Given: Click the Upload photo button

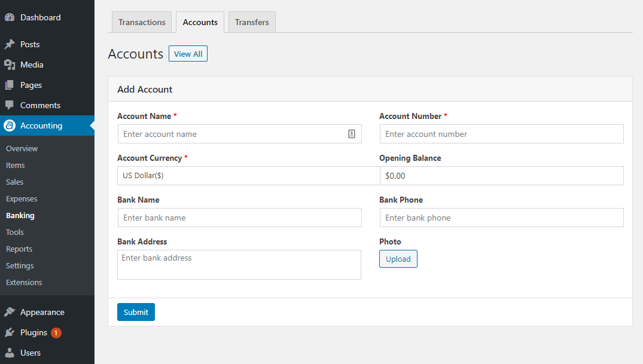Looking at the screenshot, I should (x=398, y=259).
